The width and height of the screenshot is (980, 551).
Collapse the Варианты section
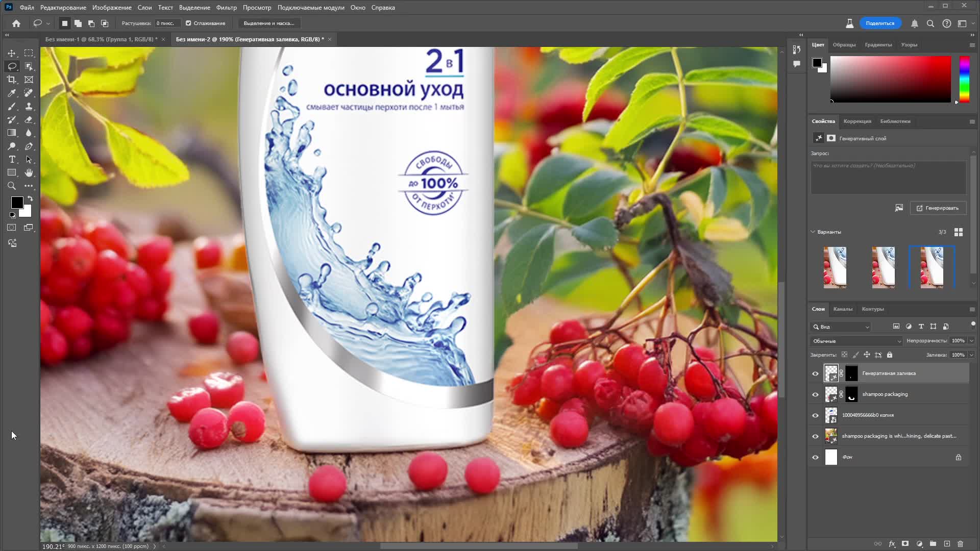point(813,232)
